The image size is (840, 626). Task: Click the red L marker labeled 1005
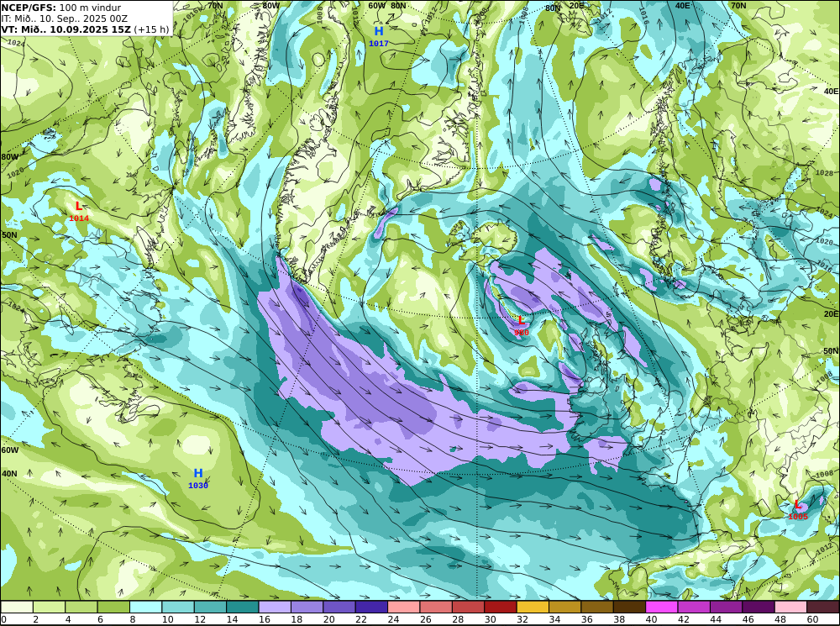[x=798, y=504]
